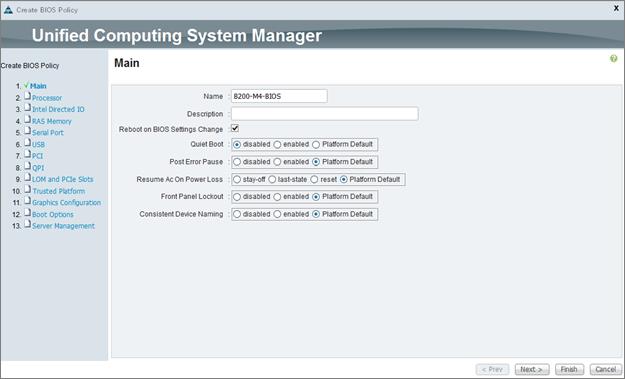Click the page icon next to USB
The height and width of the screenshot is (379, 625).
pos(27,143)
